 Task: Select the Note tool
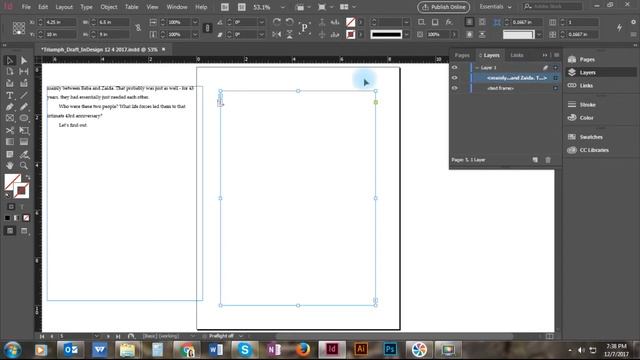(10, 154)
